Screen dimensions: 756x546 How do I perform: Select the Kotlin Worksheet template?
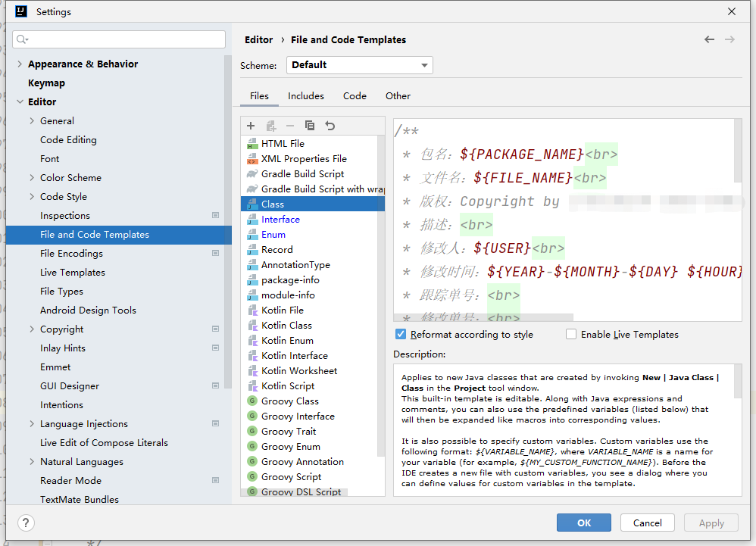[299, 370]
